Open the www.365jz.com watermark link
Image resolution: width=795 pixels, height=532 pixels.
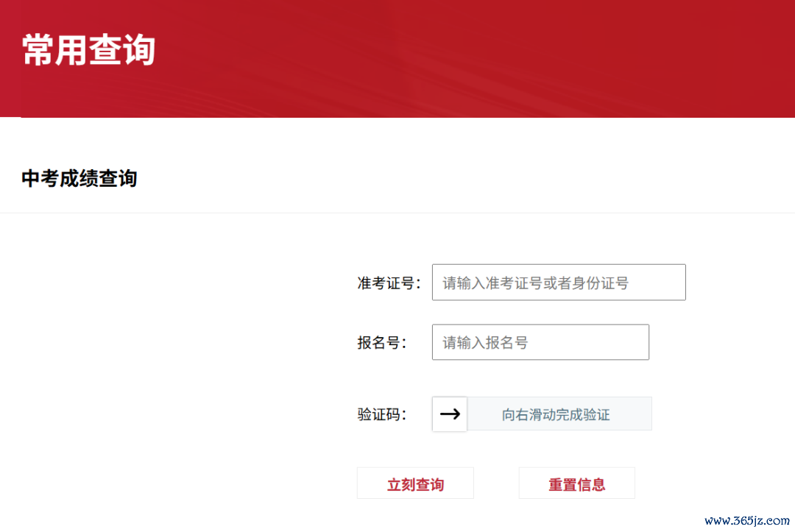747,520
